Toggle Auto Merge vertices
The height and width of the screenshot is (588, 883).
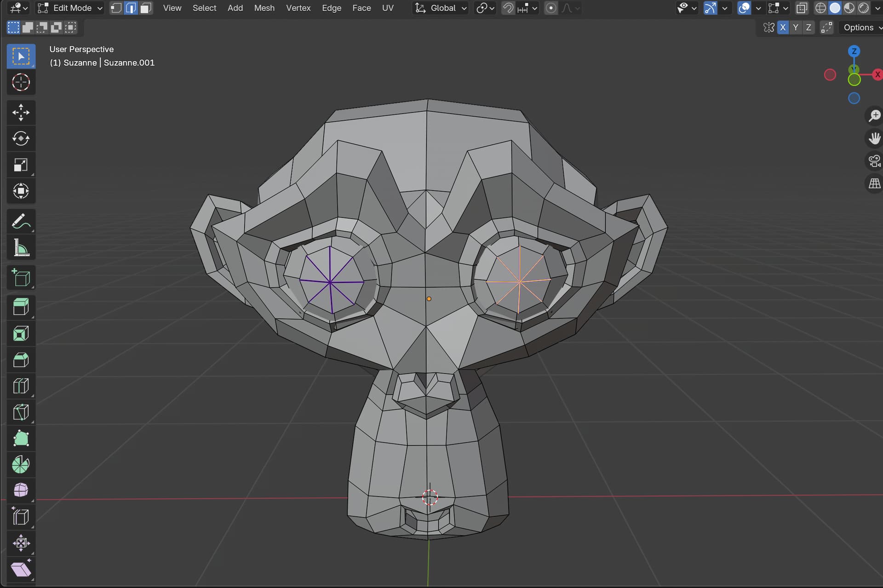(x=826, y=28)
